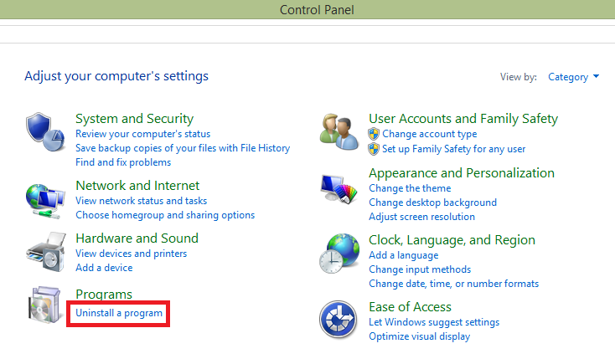Click the Network and Internet globe icon
The width and height of the screenshot is (615, 364).
pos(44,198)
